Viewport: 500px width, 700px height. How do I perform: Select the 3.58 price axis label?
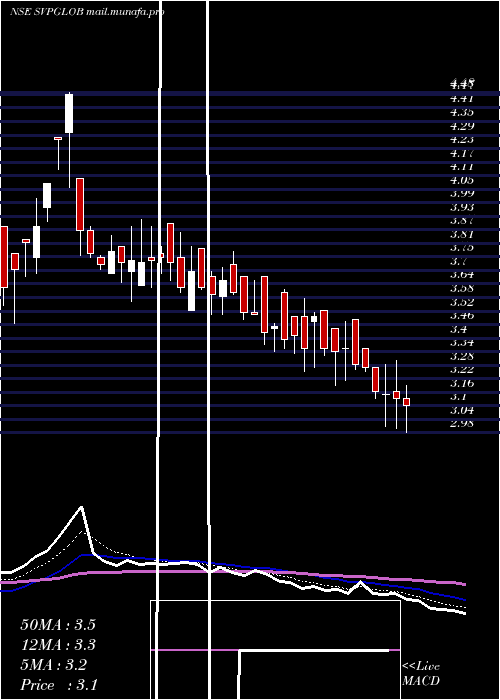(462, 288)
